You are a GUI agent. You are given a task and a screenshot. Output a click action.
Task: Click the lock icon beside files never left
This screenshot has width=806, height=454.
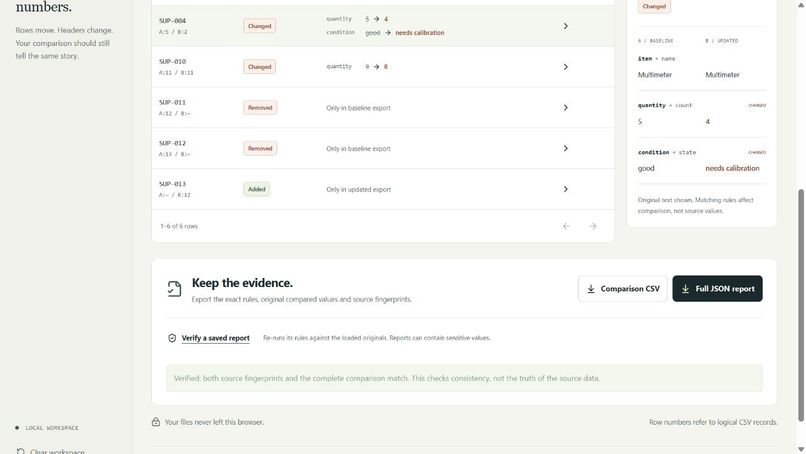(x=156, y=422)
